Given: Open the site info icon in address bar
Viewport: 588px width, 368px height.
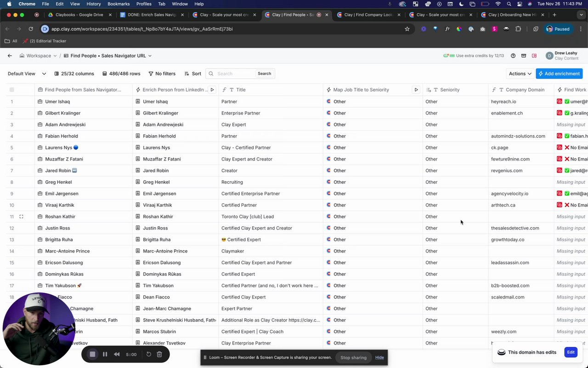Looking at the screenshot, I should [x=45, y=29].
